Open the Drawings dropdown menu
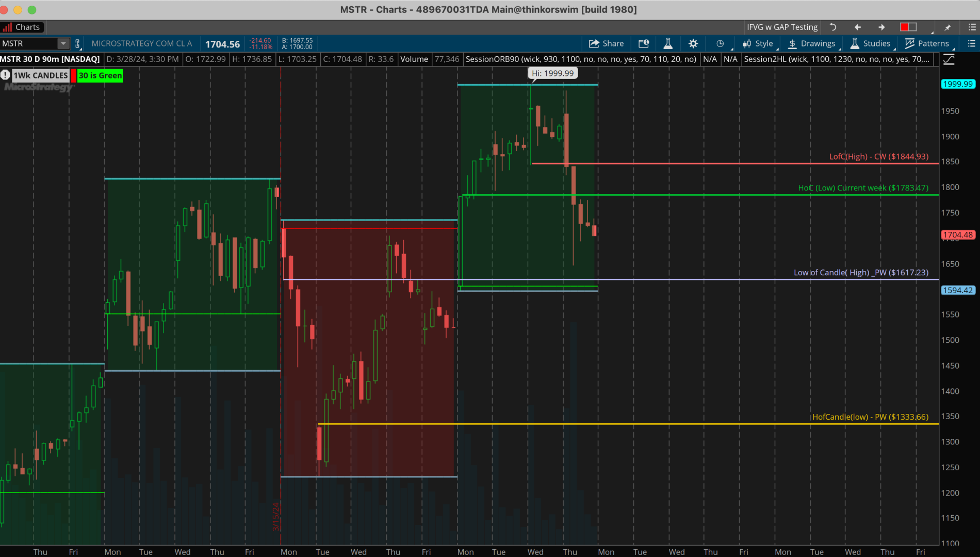This screenshot has width=980, height=557. click(x=812, y=43)
